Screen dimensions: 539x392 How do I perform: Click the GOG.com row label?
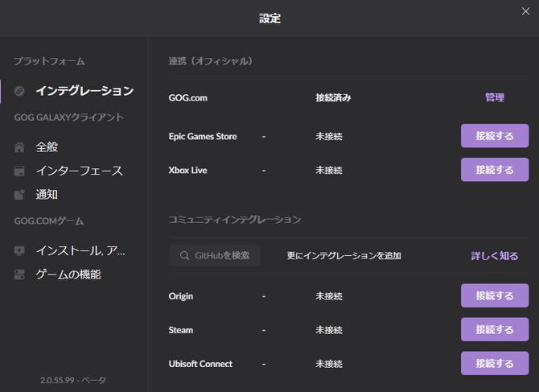pyautogui.click(x=188, y=98)
